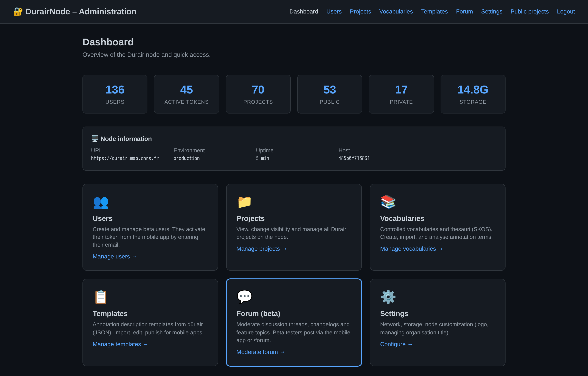
Task: Click the lock icon beside DurairNode title
Action: (x=18, y=11)
